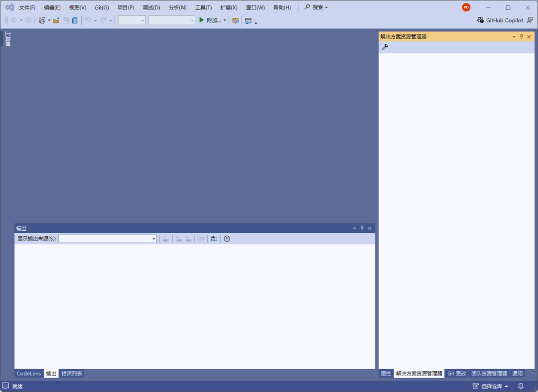
Task: Click the notifications bell in status bar
Action: point(521,386)
